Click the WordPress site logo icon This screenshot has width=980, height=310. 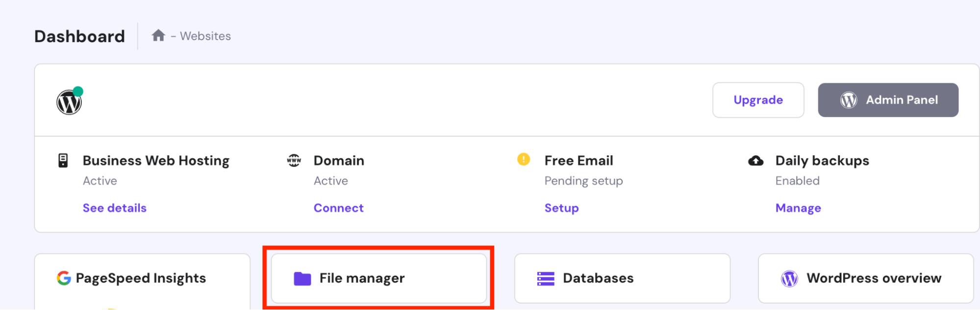pyautogui.click(x=69, y=102)
